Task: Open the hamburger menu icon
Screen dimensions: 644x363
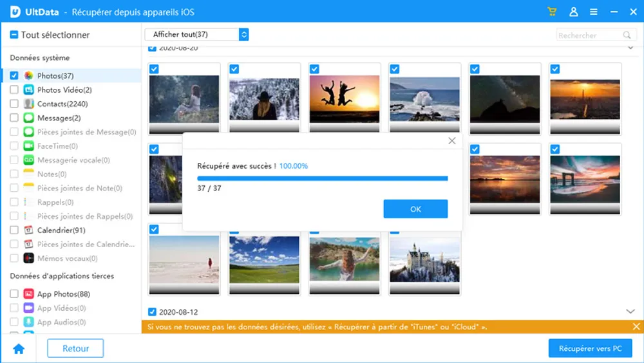Action: pos(594,12)
